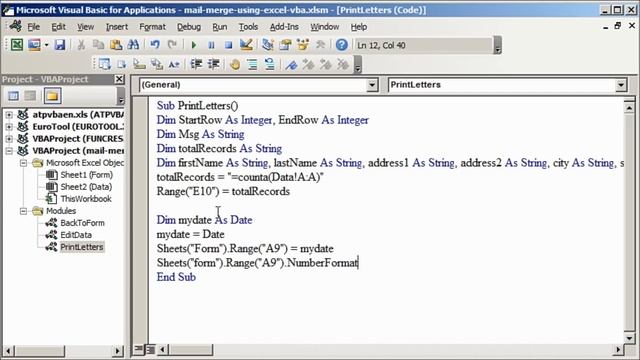Click the Reset stop icon
Screen dimensions: 640x360
tap(228, 45)
